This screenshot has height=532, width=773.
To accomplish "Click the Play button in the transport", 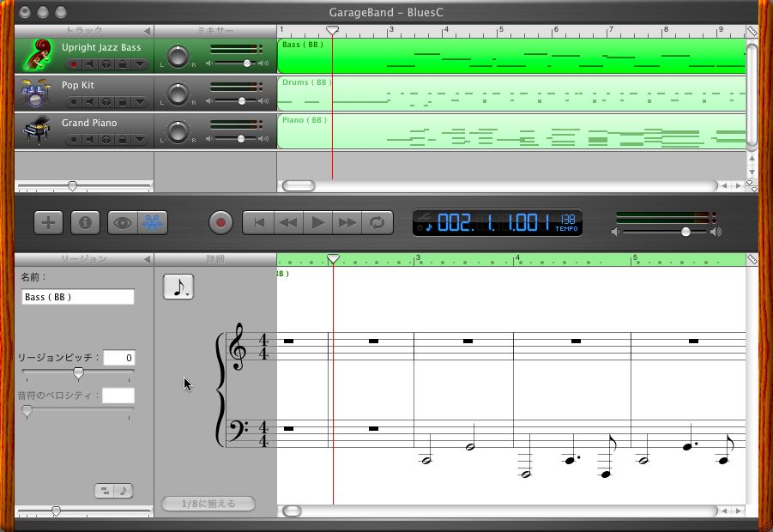I will click(x=318, y=223).
